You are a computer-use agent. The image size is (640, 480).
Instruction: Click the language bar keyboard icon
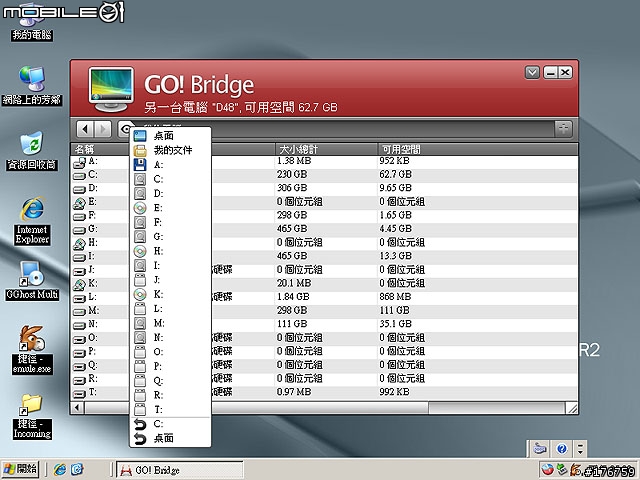tap(540, 449)
